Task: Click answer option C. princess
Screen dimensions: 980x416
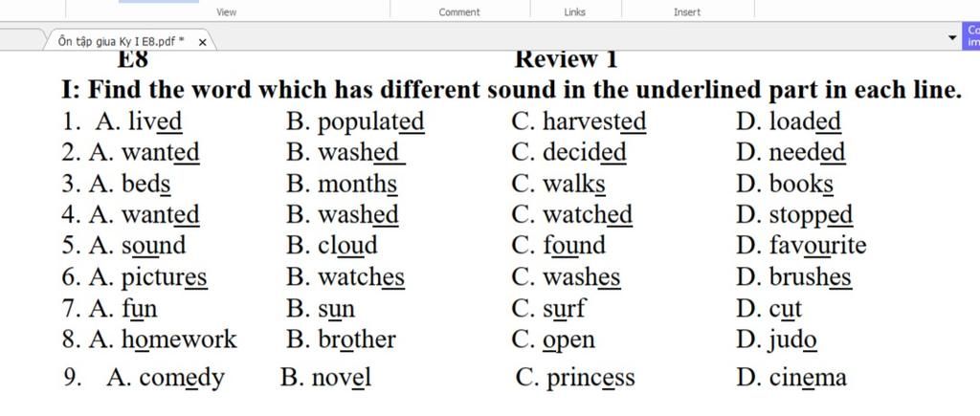Action: 575,377
